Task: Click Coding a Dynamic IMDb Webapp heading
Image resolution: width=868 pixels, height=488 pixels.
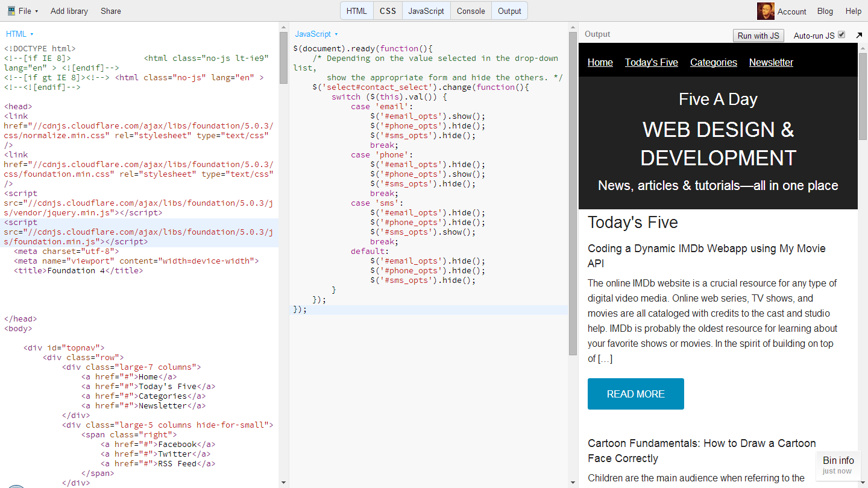Action: pyautogui.click(x=706, y=256)
